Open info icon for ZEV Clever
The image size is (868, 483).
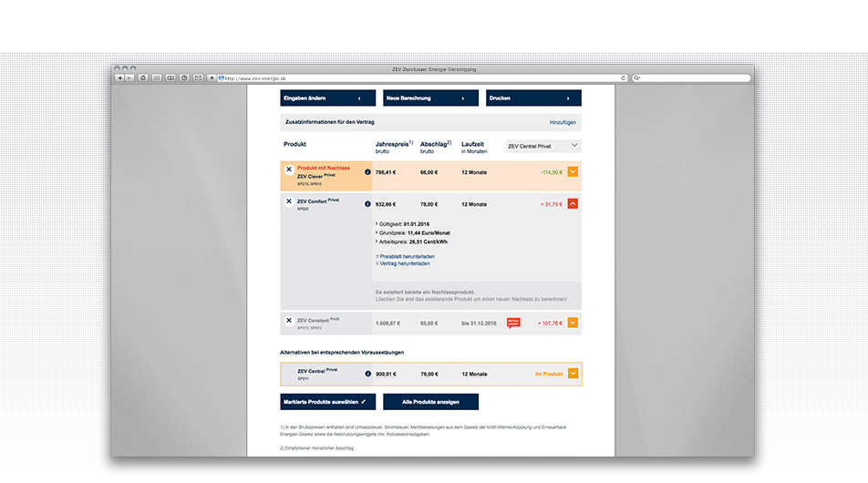[367, 171]
